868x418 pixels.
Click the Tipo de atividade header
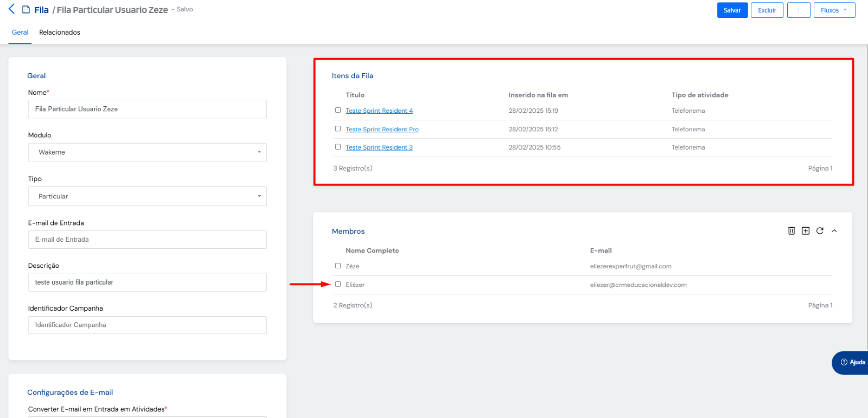[700, 95]
